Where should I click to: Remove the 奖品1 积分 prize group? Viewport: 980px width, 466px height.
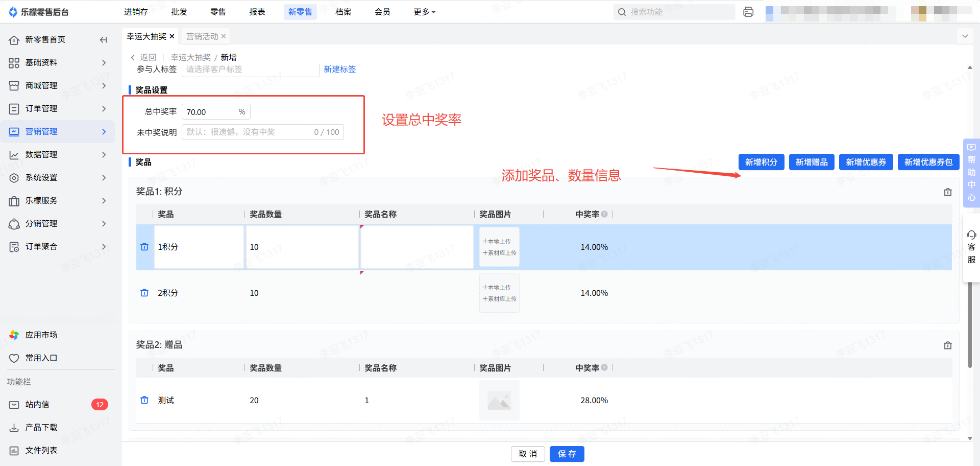tap(947, 192)
